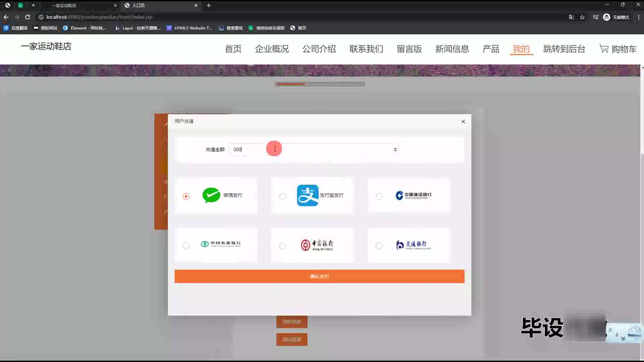644x362 pixels.
Task: Bookmark this page with the star icon
Action: 582,17
